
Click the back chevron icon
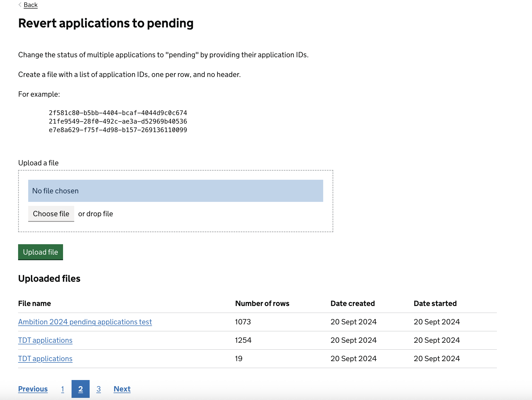(x=19, y=5)
